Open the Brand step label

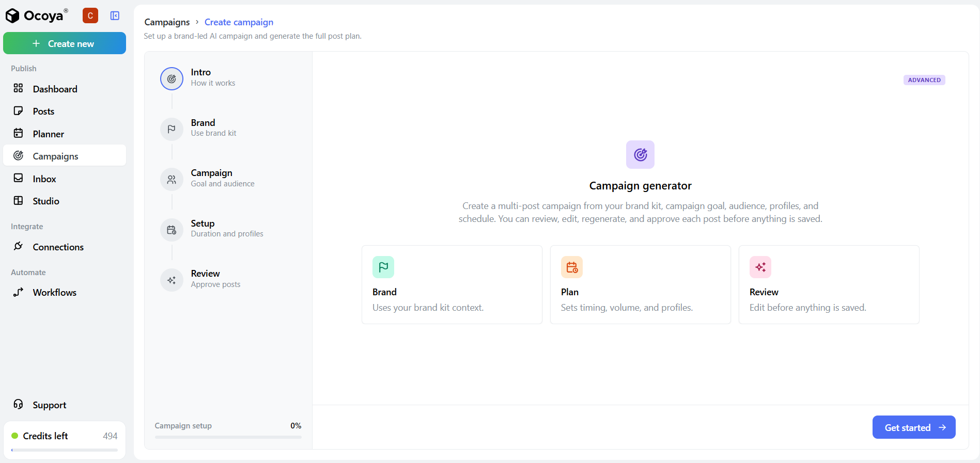(203, 123)
